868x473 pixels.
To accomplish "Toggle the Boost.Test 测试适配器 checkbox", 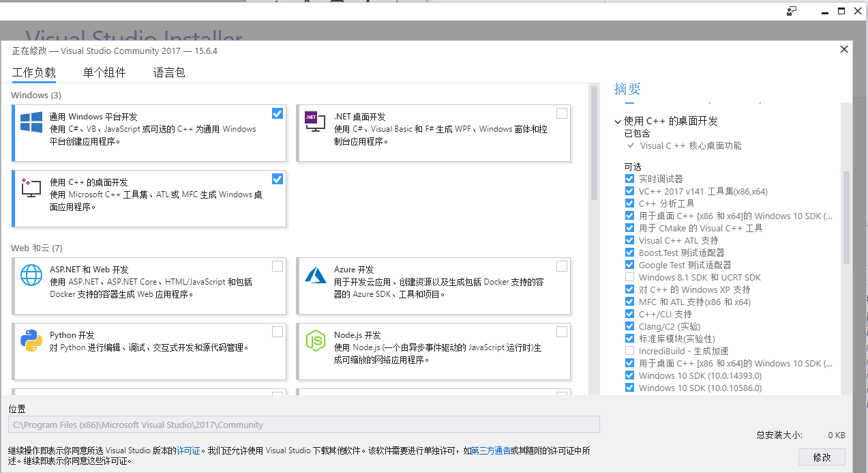I will tap(629, 253).
